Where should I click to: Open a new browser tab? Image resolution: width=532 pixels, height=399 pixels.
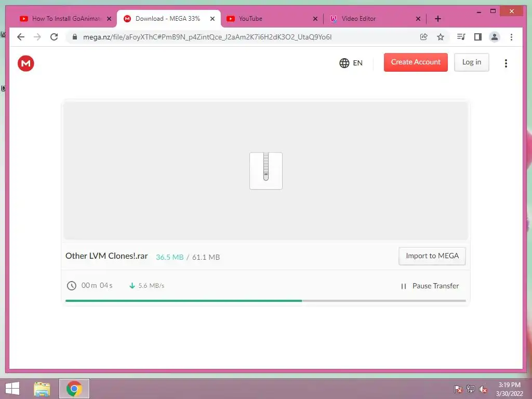[437, 19]
